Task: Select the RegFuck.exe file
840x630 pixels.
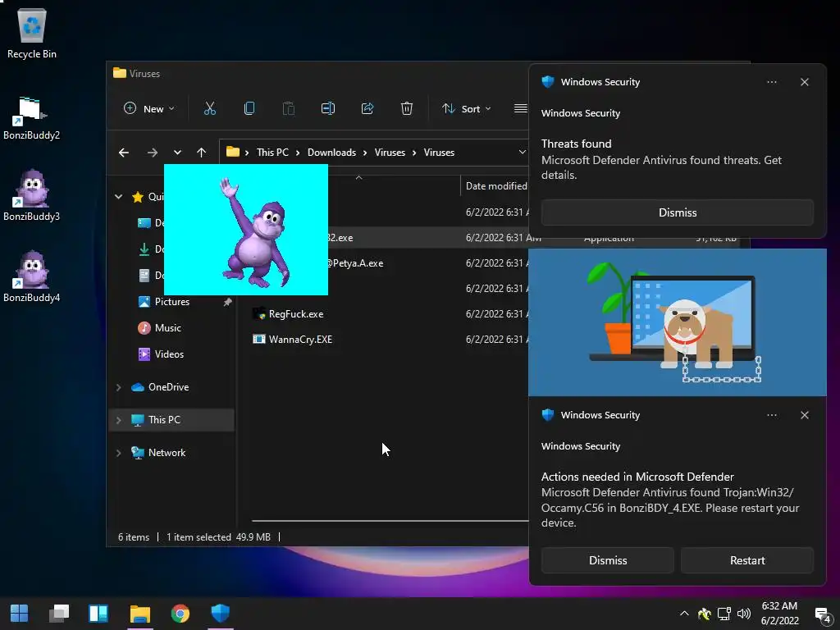Action: click(x=295, y=314)
